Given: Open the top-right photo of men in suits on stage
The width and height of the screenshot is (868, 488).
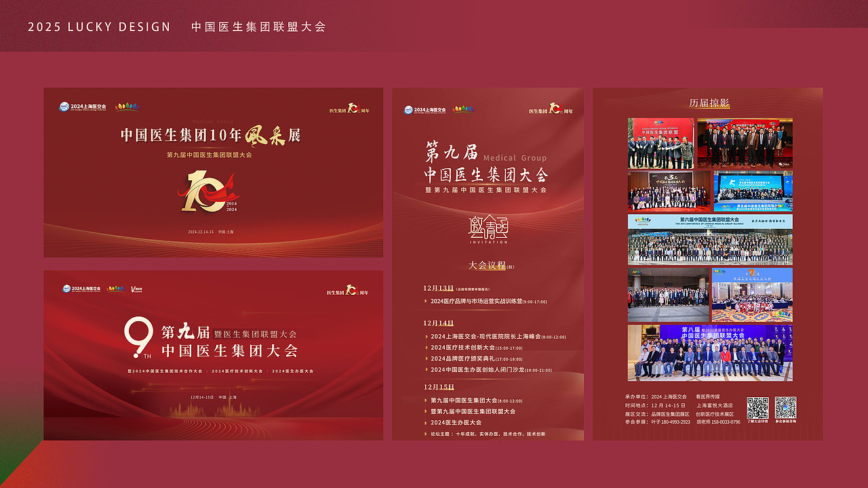Looking at the screenshot, I should (x=745, y=144).
